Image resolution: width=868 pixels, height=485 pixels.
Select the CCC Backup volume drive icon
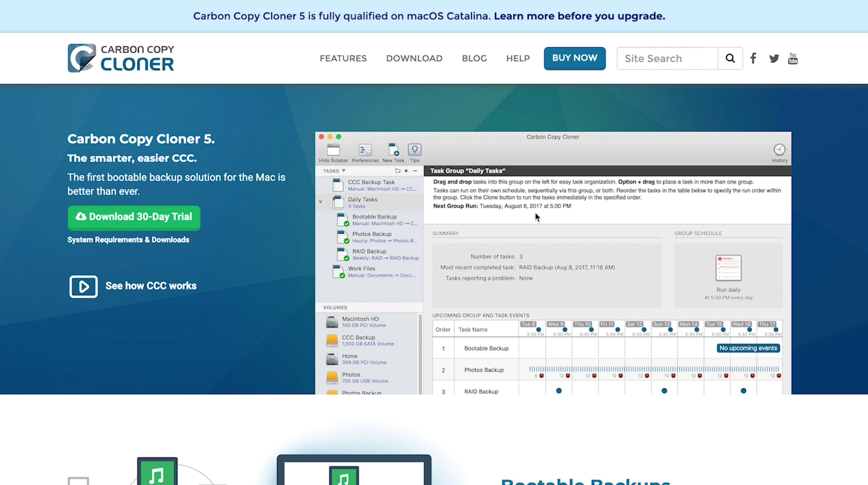tap(332, 340)
